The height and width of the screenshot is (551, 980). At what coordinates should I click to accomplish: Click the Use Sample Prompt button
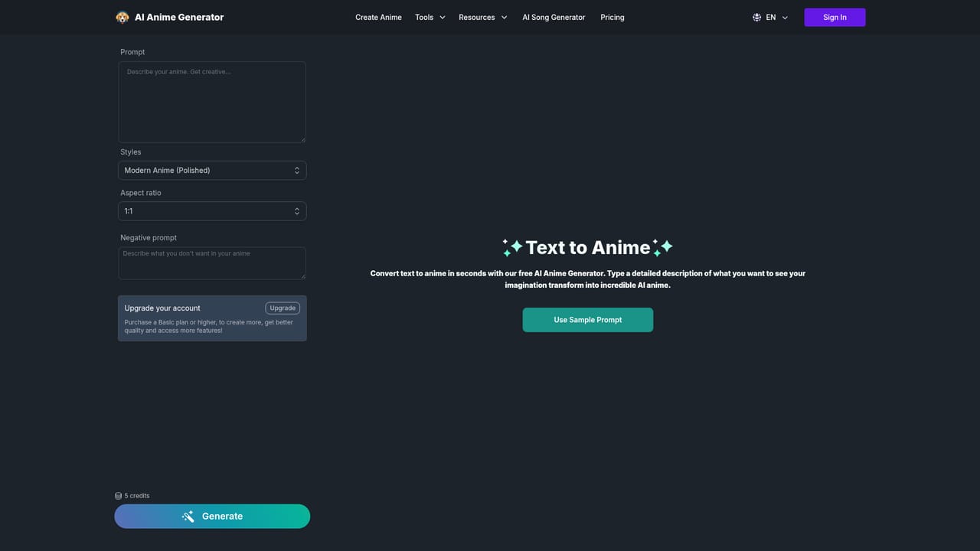588,320
